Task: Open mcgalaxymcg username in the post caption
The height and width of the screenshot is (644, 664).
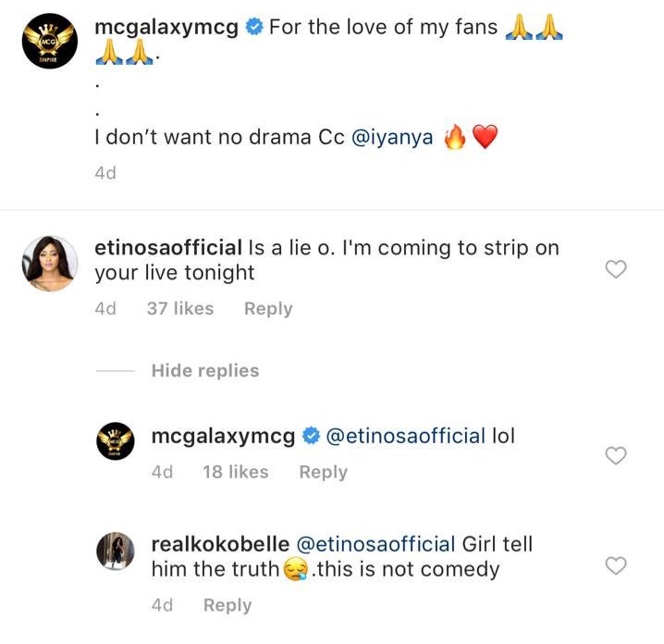Action: 167,28
